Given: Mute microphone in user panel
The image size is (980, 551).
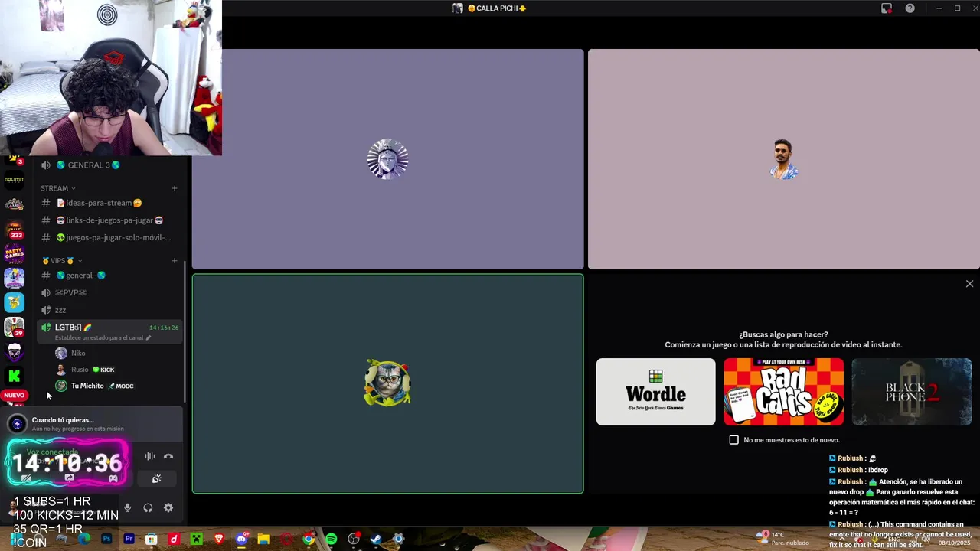Looking at the screenshot, I should (x=127, y=508).
